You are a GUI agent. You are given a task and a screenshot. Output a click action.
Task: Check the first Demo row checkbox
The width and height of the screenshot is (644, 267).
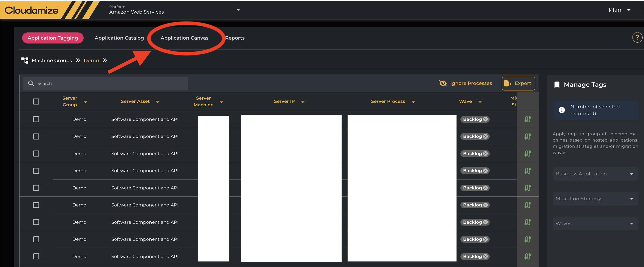point(36,119)
